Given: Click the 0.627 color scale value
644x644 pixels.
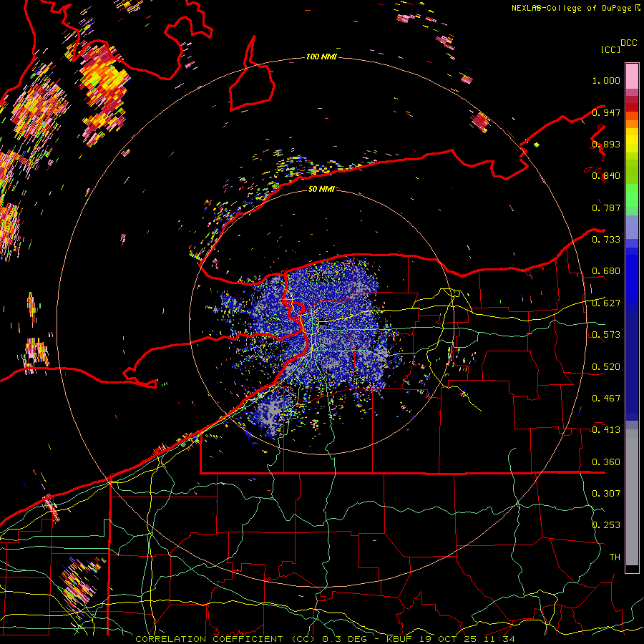Looking at the screenshot, I should point(606,303).
